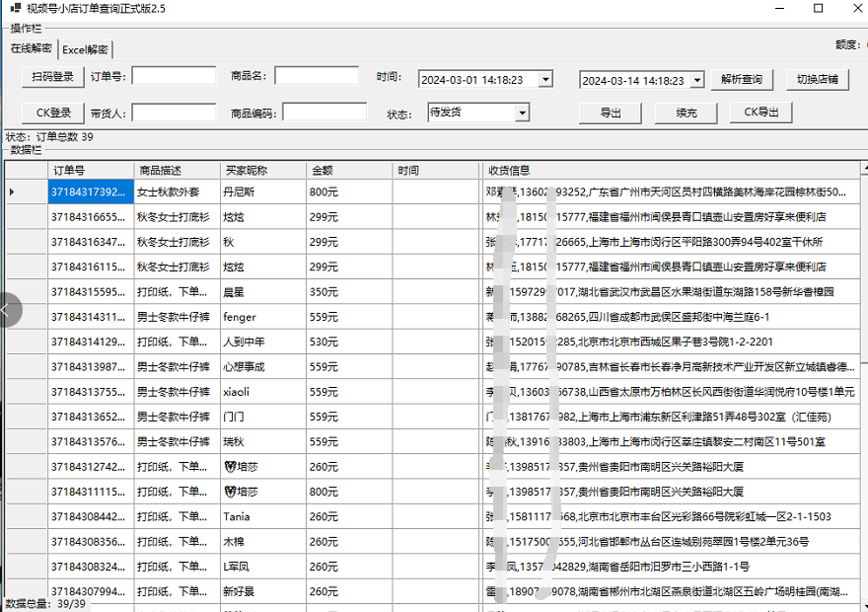Select the 在线解密 tab
This screenshot has width=868, height=612.
click(x=31, y=48)
